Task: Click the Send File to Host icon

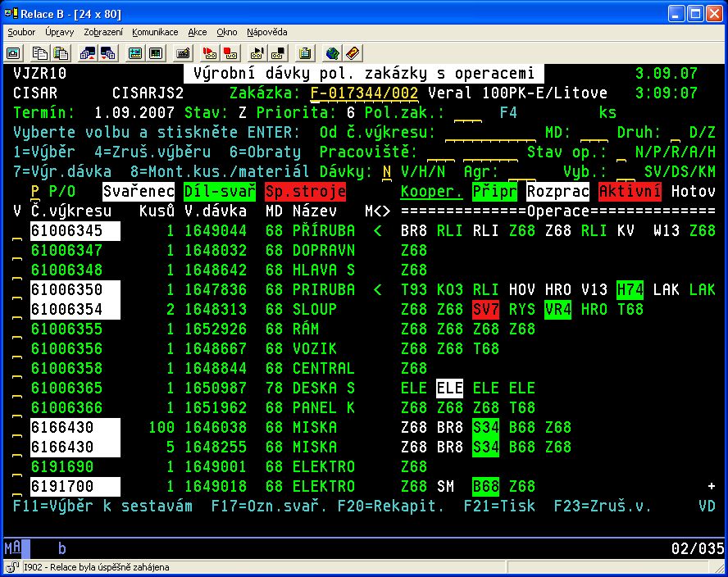Action: [87, 53]
